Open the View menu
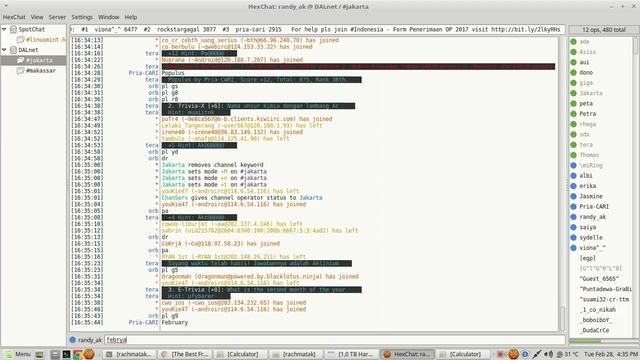The image size is (640, 360). pos(37,17)
